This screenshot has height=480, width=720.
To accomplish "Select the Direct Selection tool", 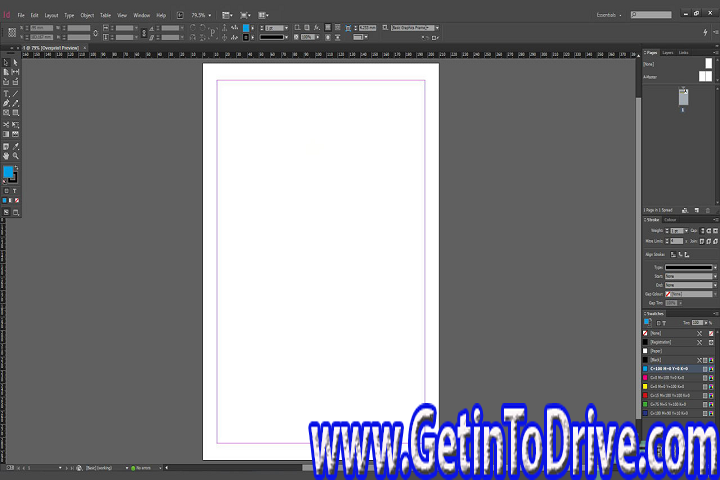I will 16,62.
